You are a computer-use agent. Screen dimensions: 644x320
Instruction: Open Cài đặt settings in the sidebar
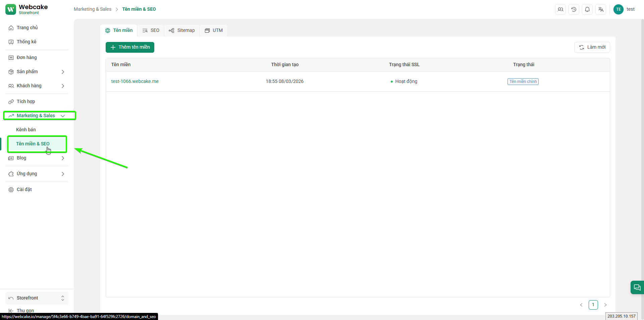click(x=24, y=189)
